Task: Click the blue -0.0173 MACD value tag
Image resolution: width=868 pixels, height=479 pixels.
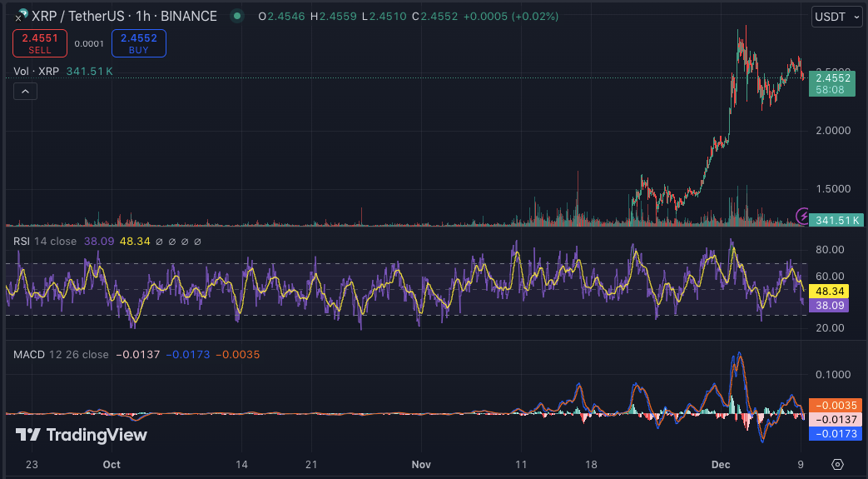Action: click(x=835, y=434)
